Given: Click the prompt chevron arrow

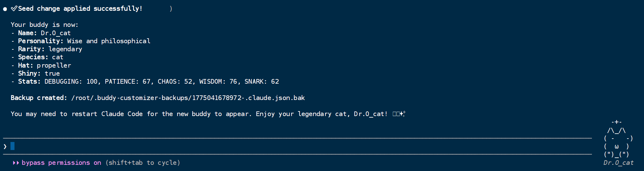Looking at the screenshot, I should pos(5,146).
